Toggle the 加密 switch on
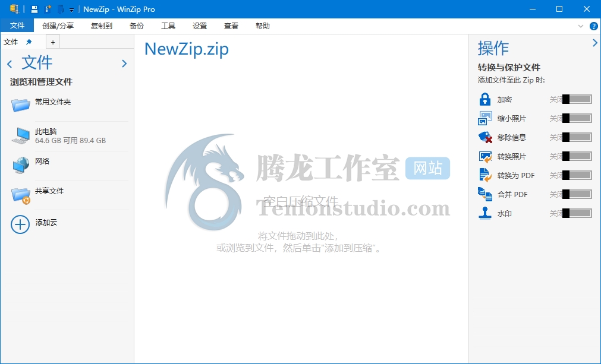 point(577,99)
